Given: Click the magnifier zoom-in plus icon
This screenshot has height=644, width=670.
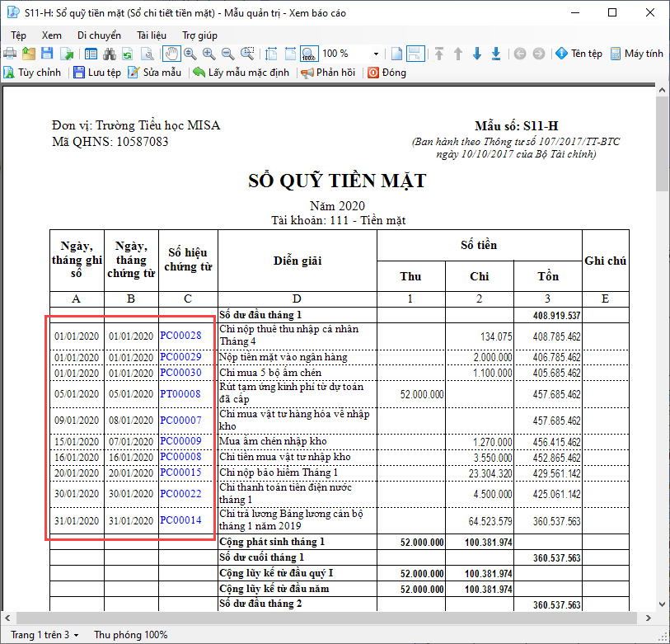Looking at the screenshot, I should tap(209, 54).
